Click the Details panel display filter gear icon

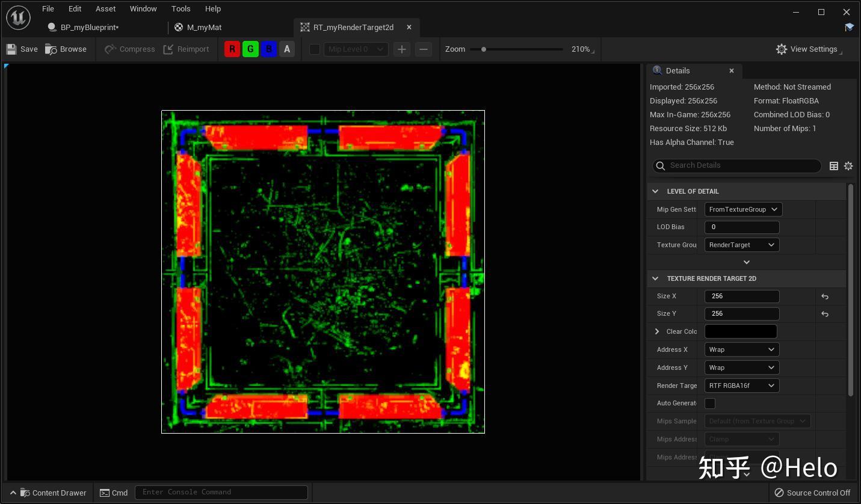[x=848, y=165]
